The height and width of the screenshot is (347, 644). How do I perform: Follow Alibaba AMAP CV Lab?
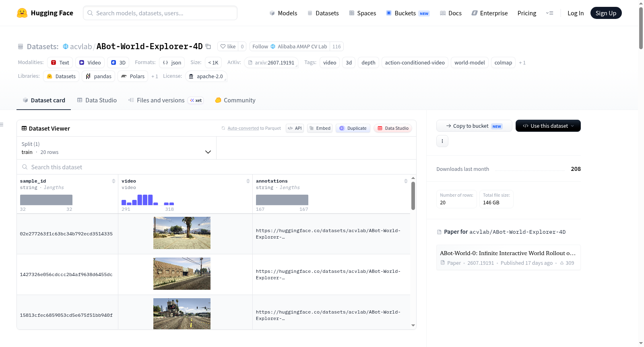(x=290, y=46)
